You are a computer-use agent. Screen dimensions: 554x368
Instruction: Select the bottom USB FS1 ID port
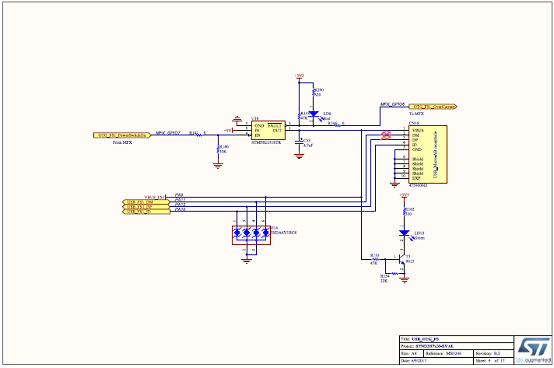146,212
